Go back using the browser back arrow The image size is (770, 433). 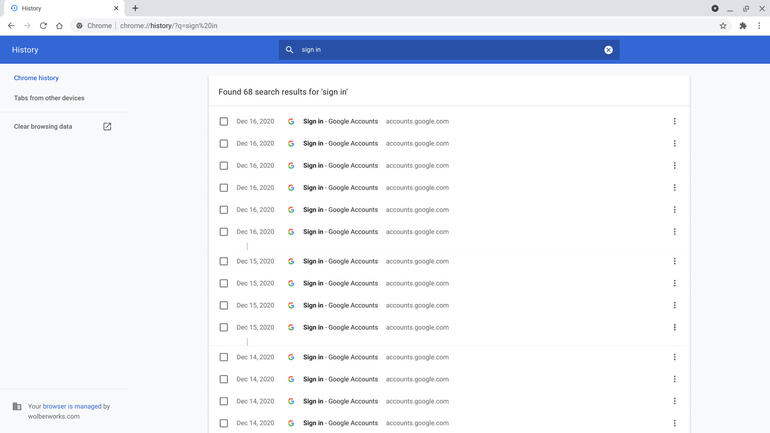click(x=11, y=25)
